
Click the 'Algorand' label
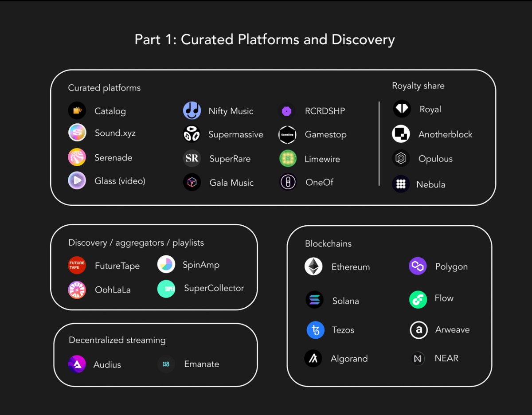(349, 359)
